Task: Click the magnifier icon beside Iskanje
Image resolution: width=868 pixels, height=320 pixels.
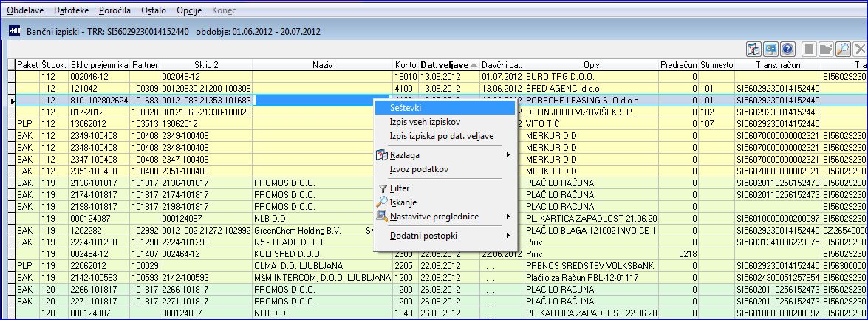Action: (x=382, y=202)
